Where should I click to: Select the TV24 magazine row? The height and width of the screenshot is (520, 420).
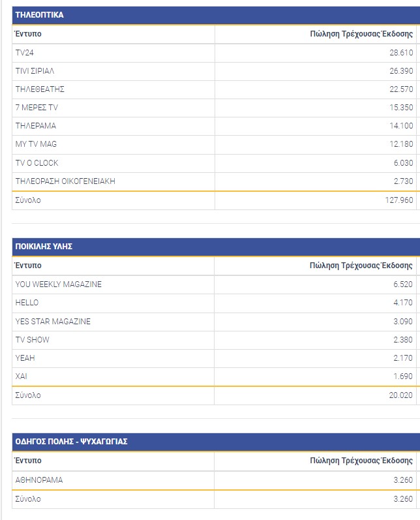25,52
